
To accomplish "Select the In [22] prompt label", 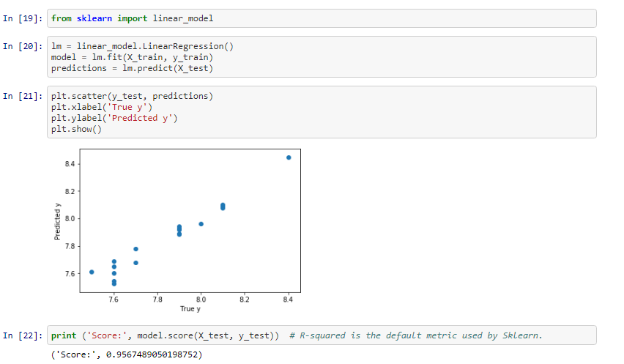I will tap(22, 335).
